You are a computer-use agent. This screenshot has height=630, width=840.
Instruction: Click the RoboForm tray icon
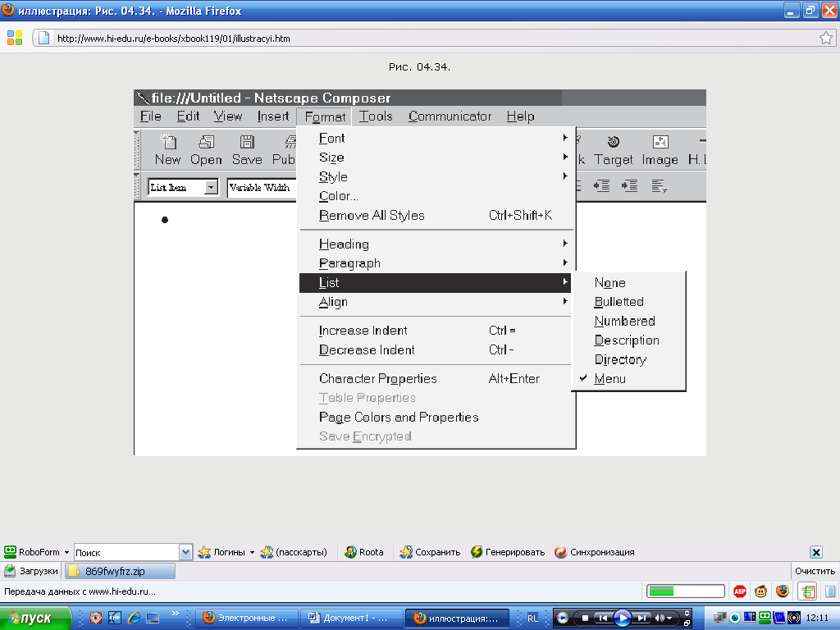point(765,618)
